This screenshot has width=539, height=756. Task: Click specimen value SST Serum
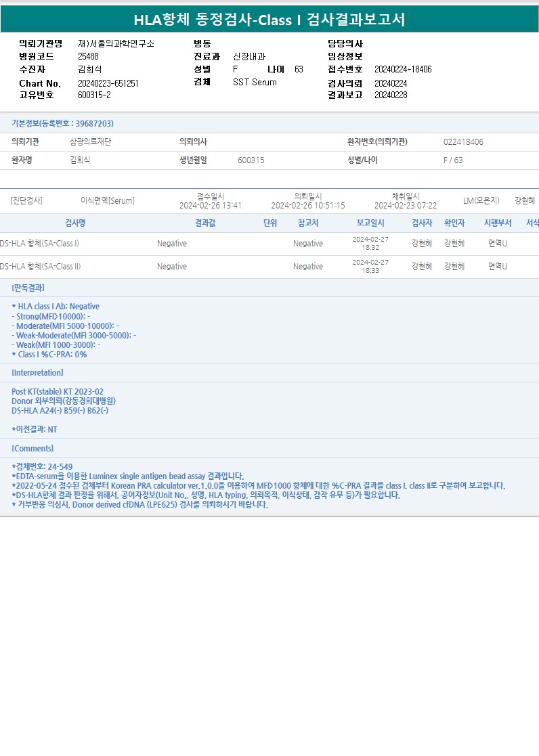[x=255, y=82]
